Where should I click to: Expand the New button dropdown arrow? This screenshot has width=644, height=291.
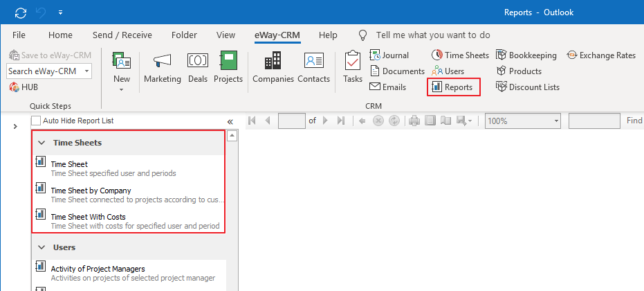coord(122,89)
